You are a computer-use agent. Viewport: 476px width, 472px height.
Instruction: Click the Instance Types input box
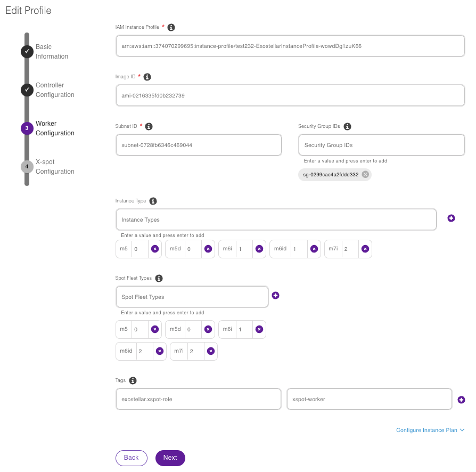pos(276,219)
